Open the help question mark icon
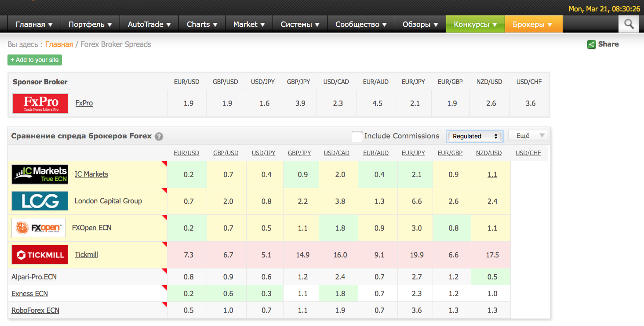The image size is (644, 326). [x=159, y=136]
